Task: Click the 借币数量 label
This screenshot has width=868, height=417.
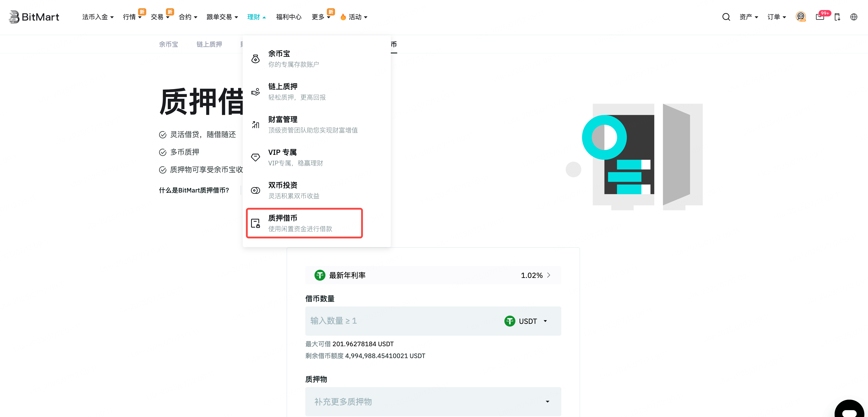Action: point(320,298)
